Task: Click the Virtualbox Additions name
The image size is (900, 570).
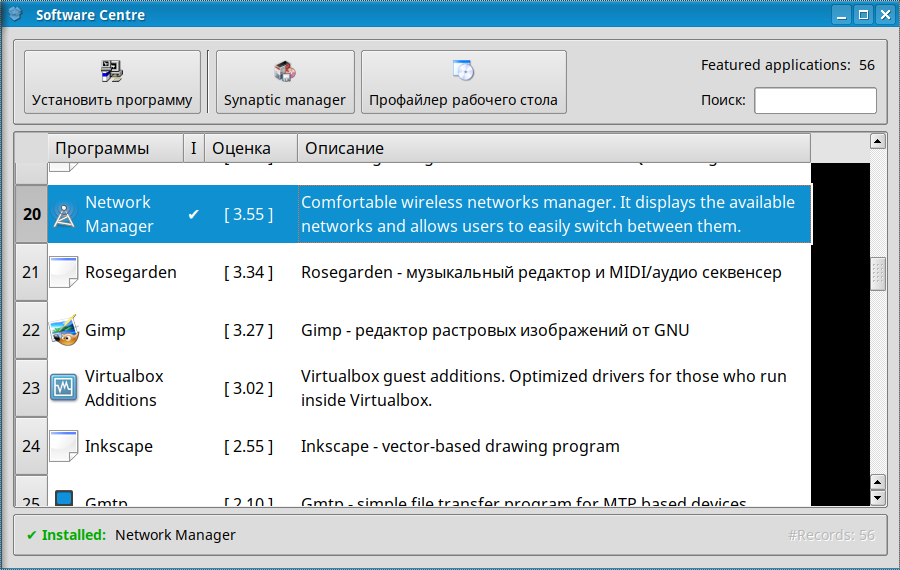Action: (x=124, y=388)
